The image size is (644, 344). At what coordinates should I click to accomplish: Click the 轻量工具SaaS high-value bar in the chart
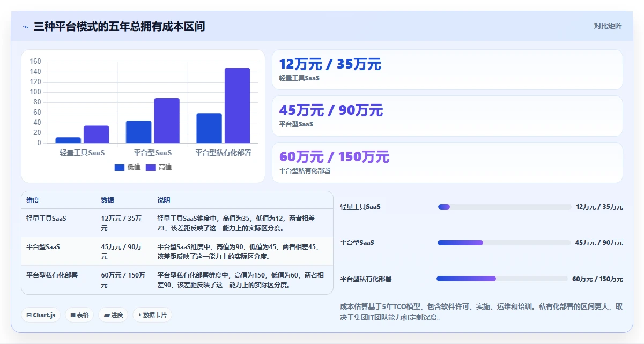97,134
